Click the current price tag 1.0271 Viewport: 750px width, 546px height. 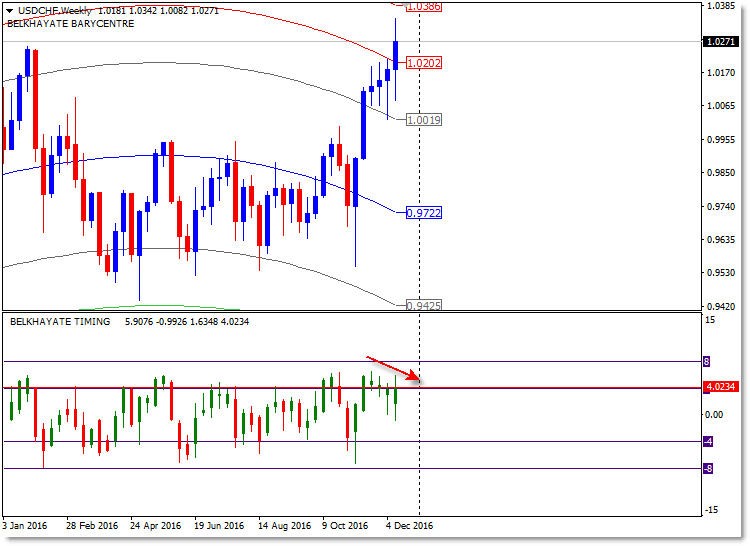point(720,42)
